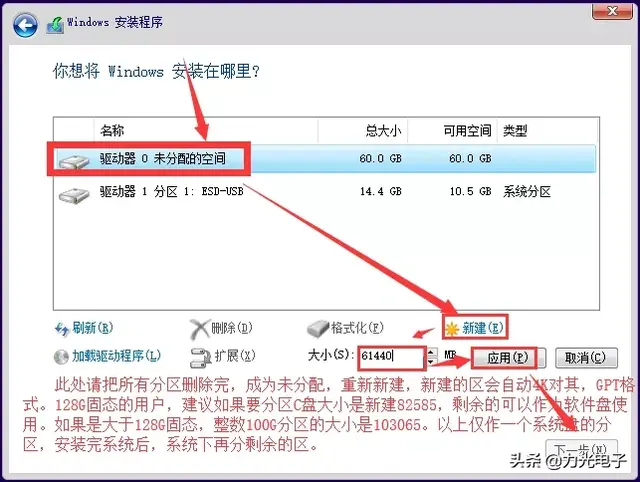Click the CD icon for 加载驱动程序
640x482 pixels.
(61, 357)
